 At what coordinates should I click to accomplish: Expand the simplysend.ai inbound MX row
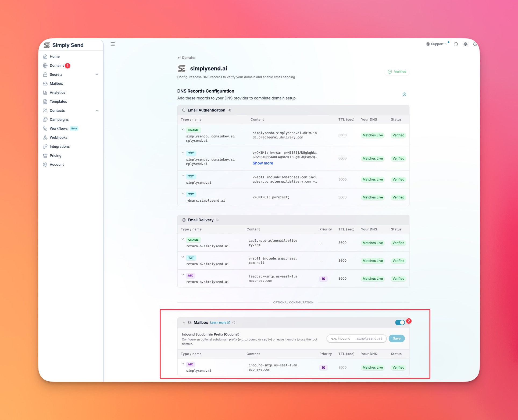[x=183, y=364]
